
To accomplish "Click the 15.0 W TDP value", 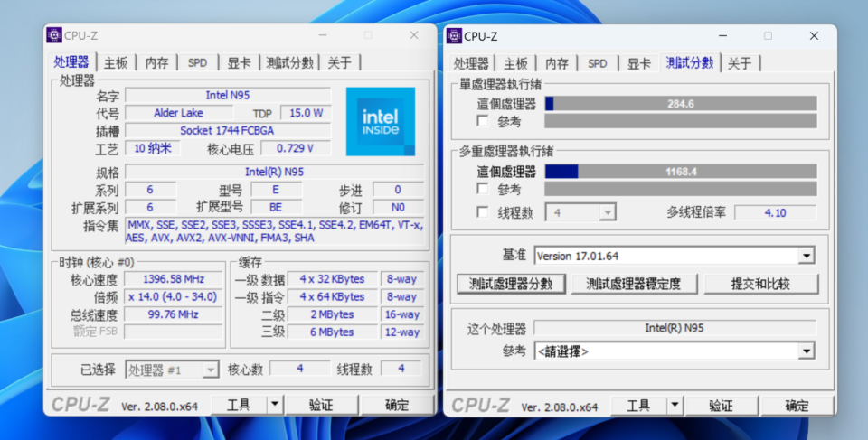I will click(x=307, y=113).
